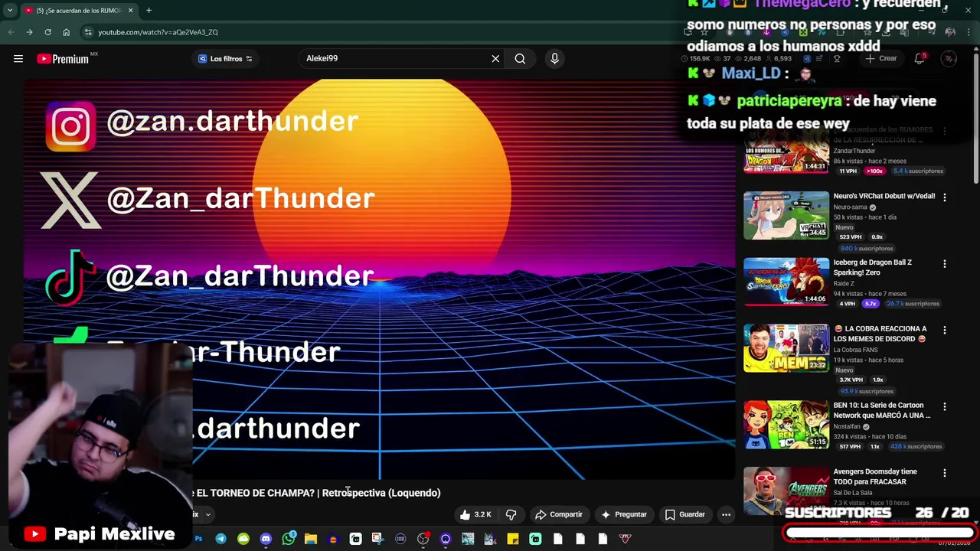
Task: Start voice search with the microphone
Action: pos(555,59)
